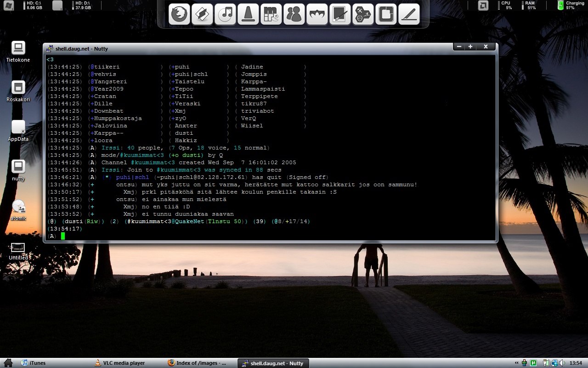Viewport: 588px width, 368px height.
Task: Open mIRC from the top dock
Action: 271,15
